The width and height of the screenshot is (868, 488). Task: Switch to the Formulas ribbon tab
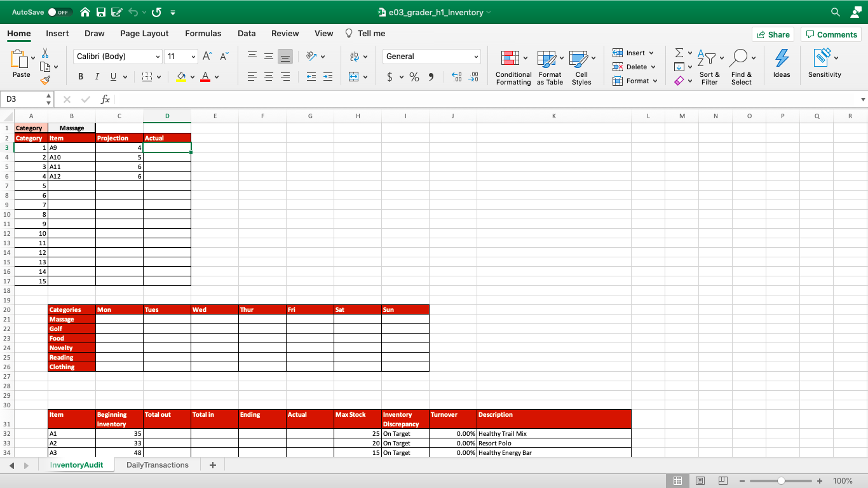click(x=203, y=33)
